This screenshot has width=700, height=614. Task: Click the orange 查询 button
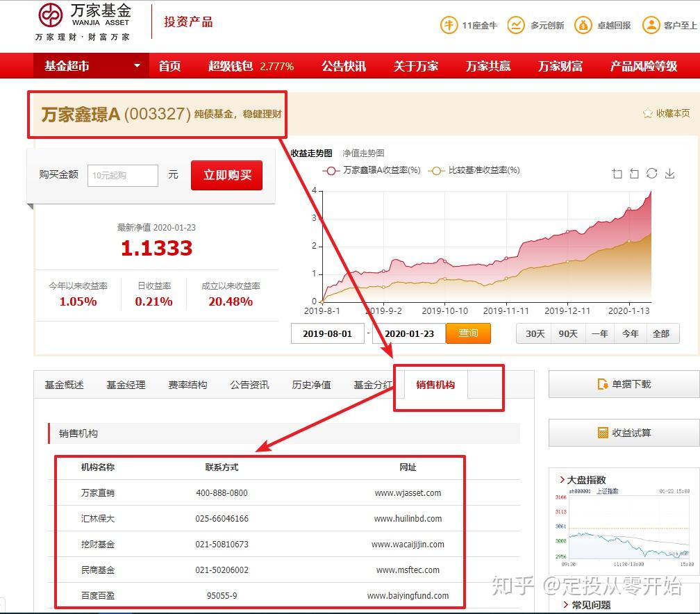(x=468, y=333)
